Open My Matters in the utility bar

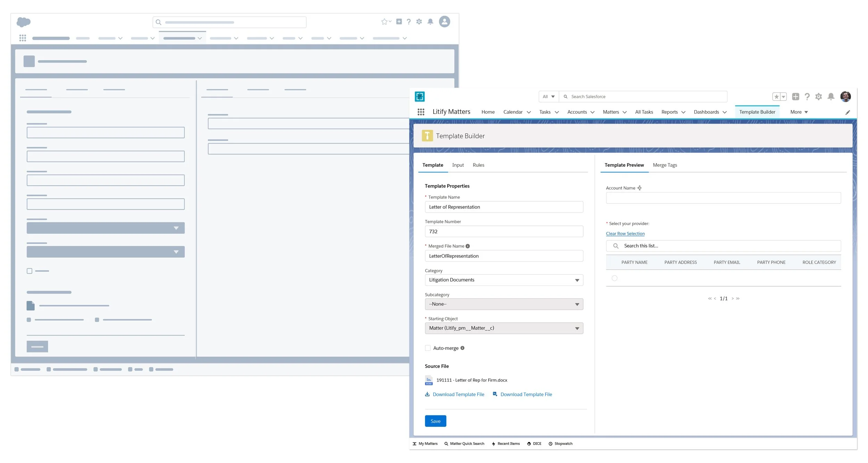[425, 444]
